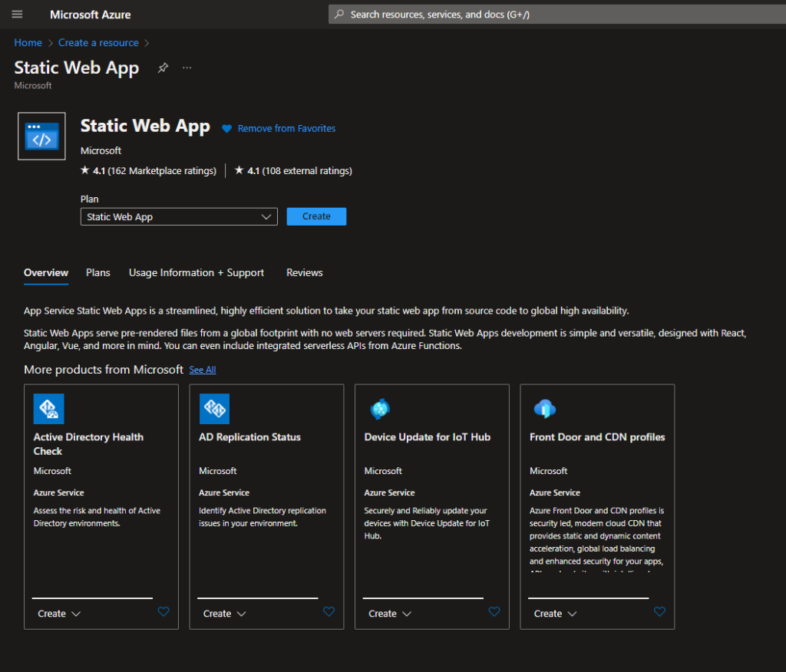
Task: Open the Plan dropdown
Action: [x=179, y=216]
